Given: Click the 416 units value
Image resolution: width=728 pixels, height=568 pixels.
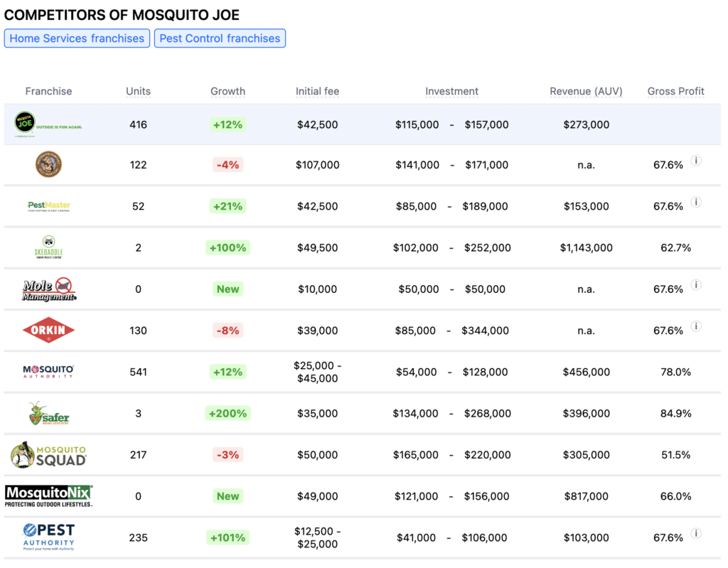Looking at the screenshot, I should click(x=139, y=124).
